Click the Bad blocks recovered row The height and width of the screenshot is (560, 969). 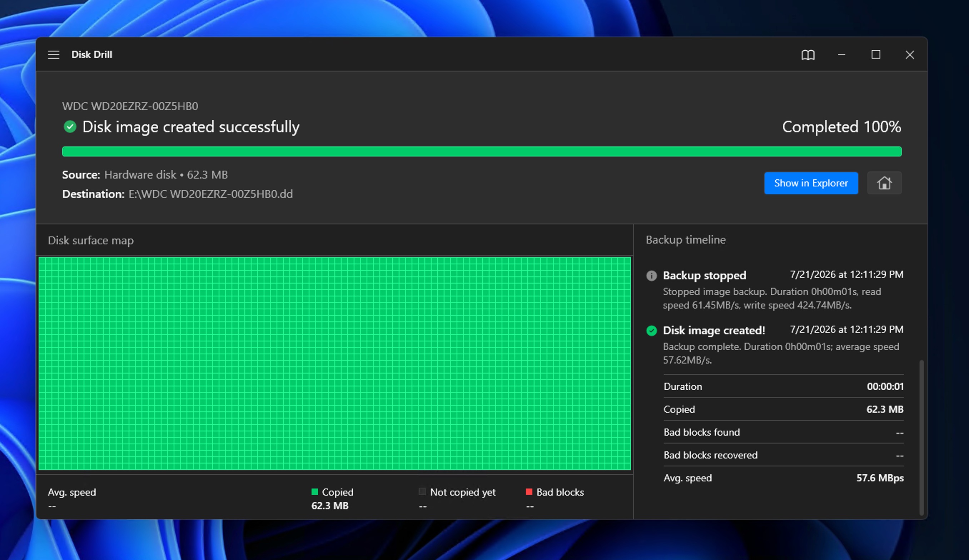[x=784, y=455]
